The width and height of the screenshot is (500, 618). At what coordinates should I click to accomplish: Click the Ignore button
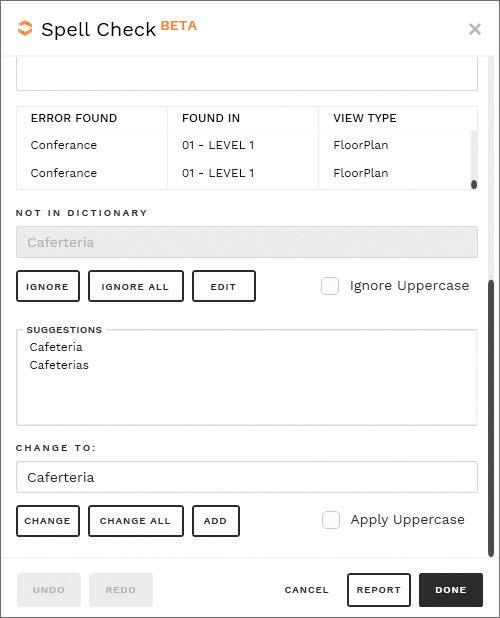tap(48, 286)
